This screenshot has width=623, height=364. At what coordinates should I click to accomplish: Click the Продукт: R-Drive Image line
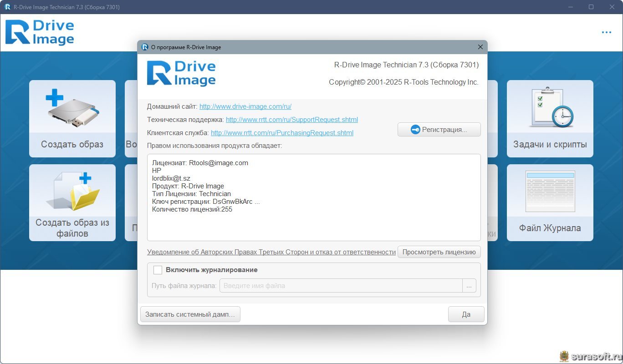click(188, 186)
